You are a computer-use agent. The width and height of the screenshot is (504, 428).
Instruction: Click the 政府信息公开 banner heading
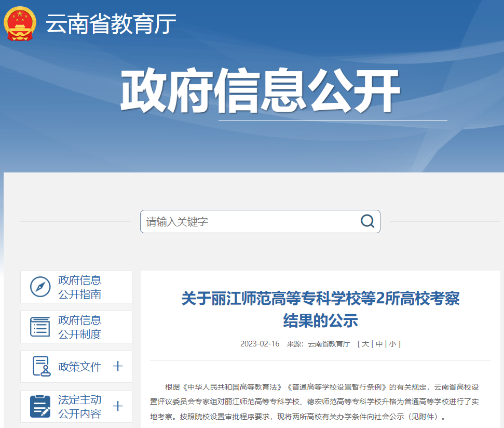(260, 87)
